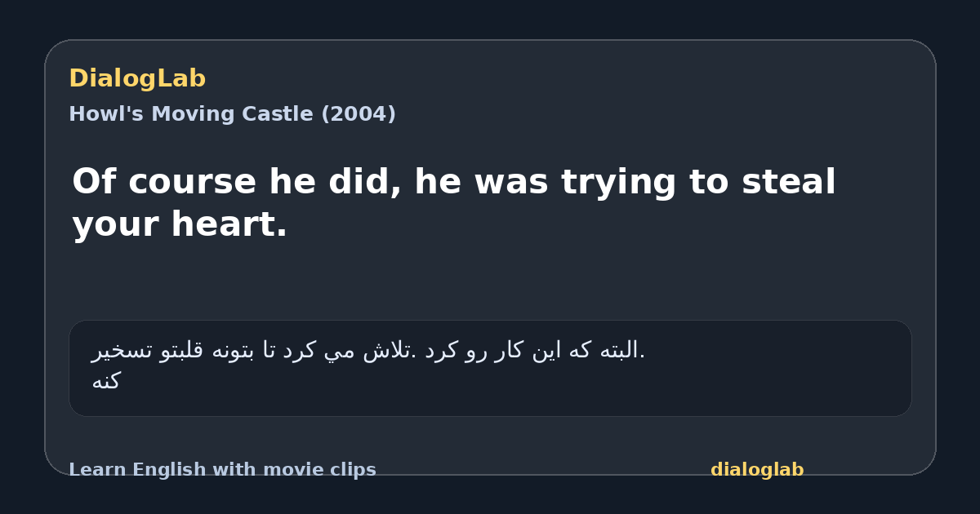Open the Howl's Moving Castle (2004) title

click(232, 114)
